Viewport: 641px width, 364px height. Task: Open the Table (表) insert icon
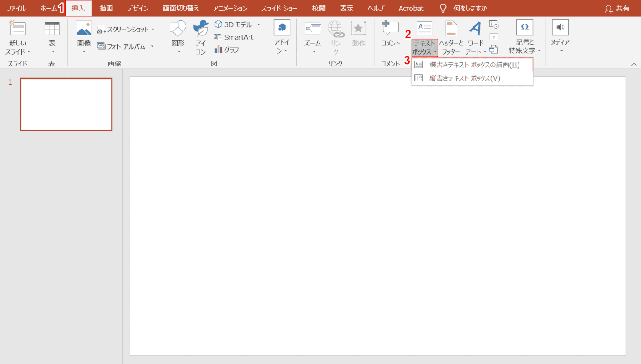[x=52, y=28]
